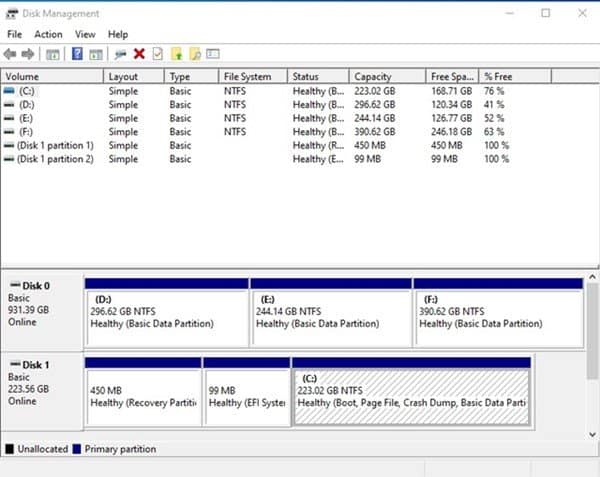Image resolution: width=600 pixels, height=477 pixels.
Task: Click the scroll up arrow in disk pane
Action: (592, 277)
